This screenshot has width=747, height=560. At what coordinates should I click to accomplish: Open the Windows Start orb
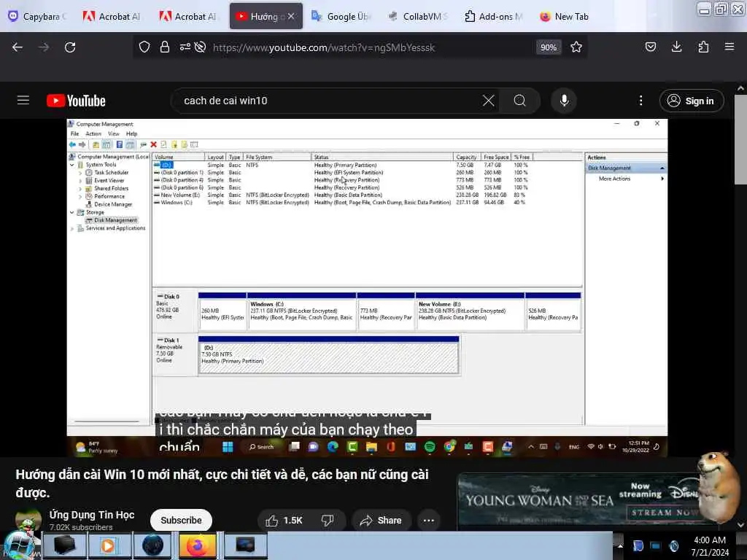(x=20, y=545)
